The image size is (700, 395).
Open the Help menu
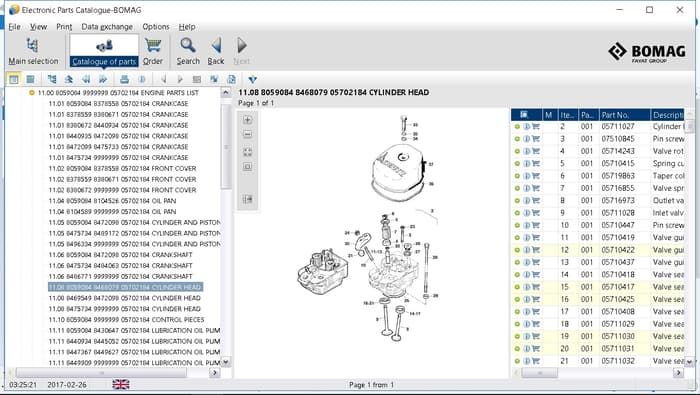[187, 27]
